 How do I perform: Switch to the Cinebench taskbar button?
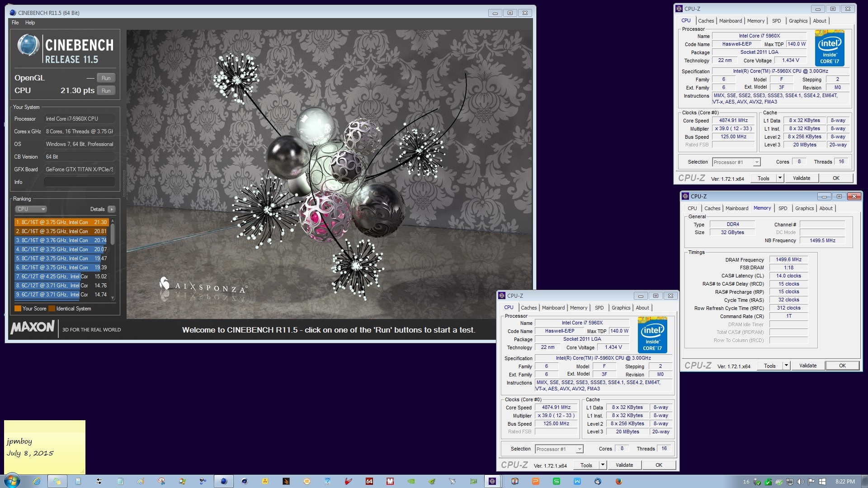224,481
